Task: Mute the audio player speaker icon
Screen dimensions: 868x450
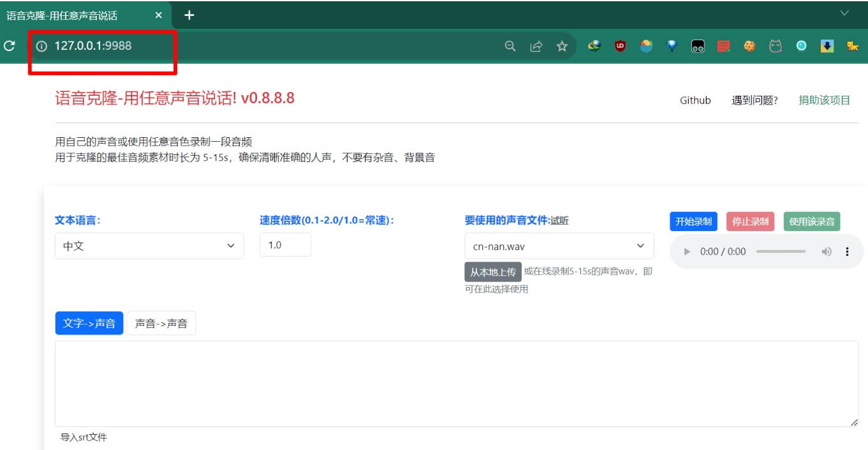Action: coord(827,251)
